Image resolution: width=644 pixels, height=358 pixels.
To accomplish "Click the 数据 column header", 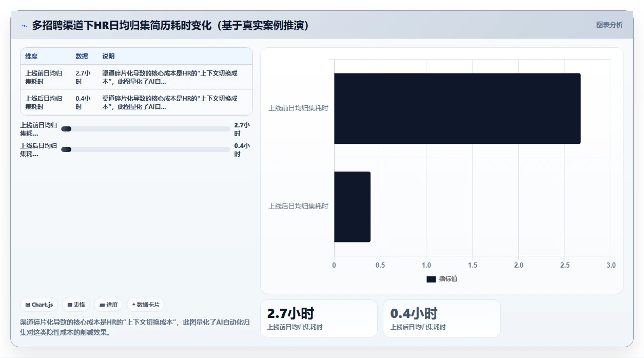I will (x=82, y=56).
